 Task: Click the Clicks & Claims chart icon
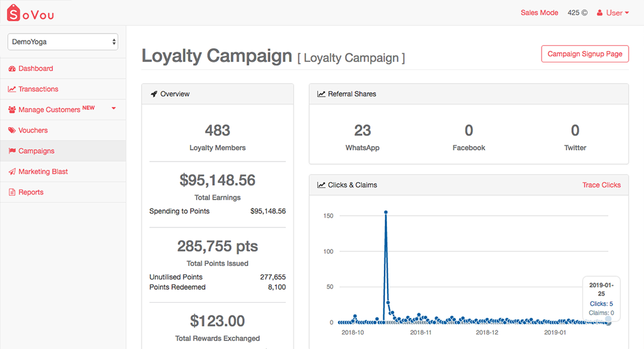(321, 185)
